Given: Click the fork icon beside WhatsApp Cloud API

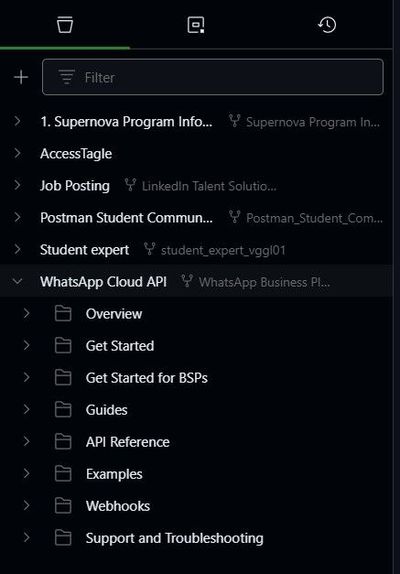Looking at the screenshot, I should click(x=187, y=282).
